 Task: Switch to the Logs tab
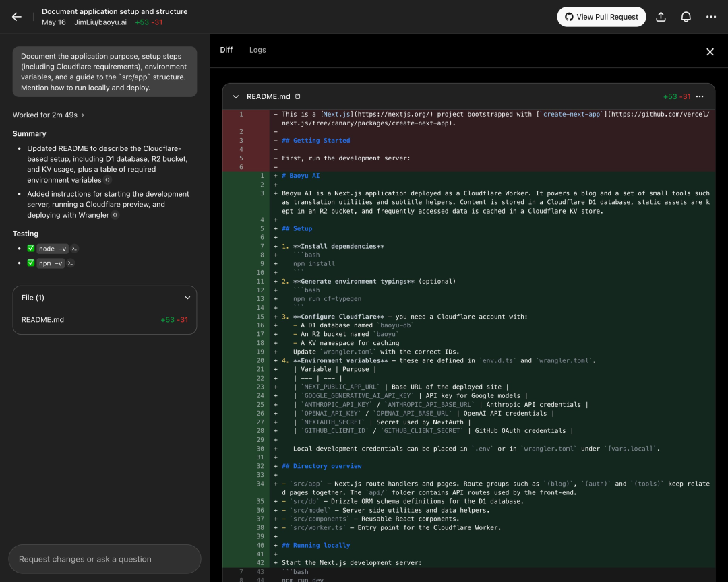click(257, 50)
